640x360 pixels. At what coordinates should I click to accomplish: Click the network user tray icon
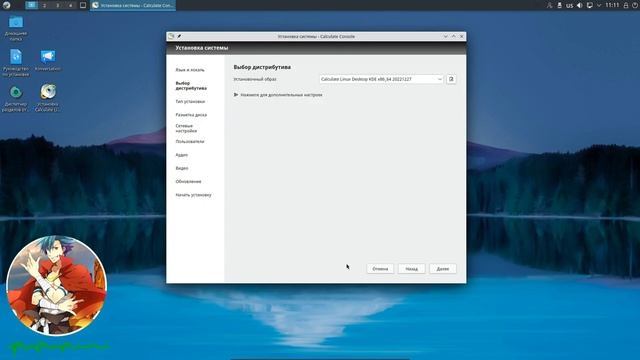pyautogui.click(x=549, y=5)
